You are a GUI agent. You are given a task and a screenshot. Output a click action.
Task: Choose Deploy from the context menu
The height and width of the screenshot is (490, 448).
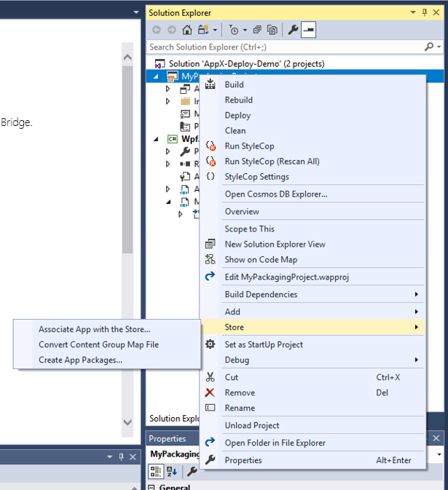tap(313, 115)
